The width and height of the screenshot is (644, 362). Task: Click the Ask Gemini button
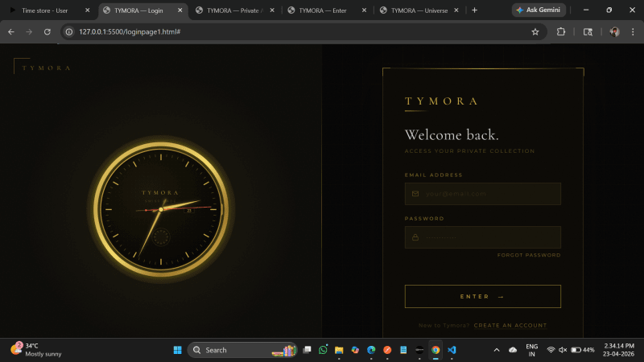(x=539, y=10)
